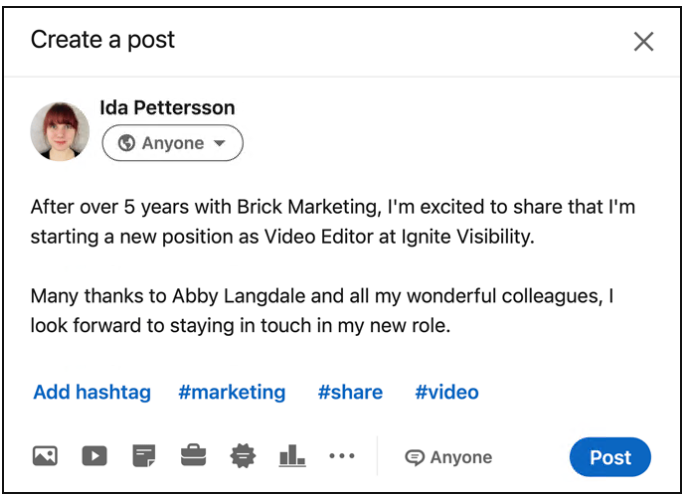Click the Add hashtag link
685x496 pixels.
coord(92,392)
